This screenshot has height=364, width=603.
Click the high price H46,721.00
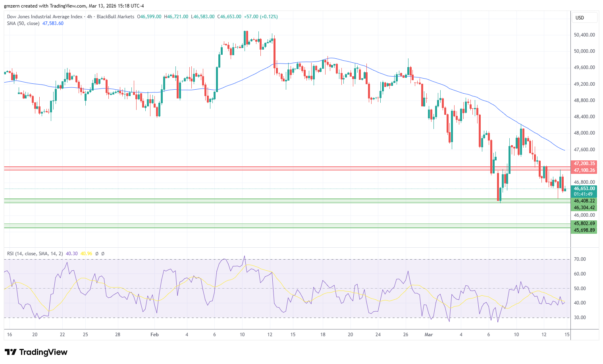click(176, 17)
